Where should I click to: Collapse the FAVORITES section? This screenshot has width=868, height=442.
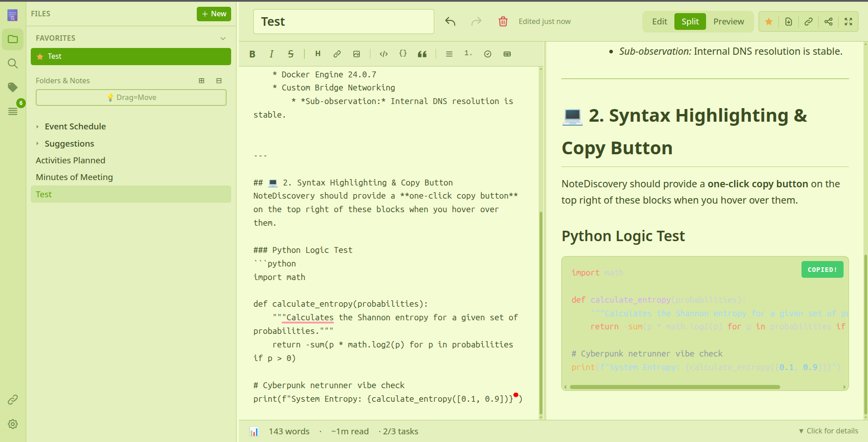click(223, 38)
